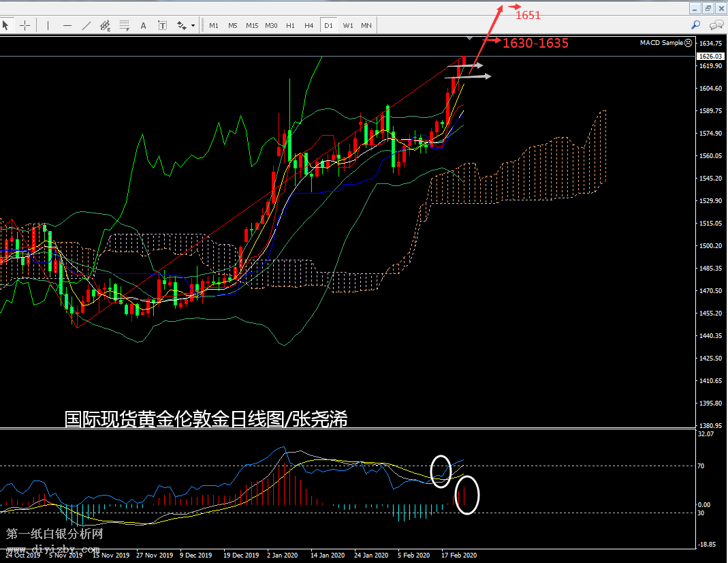Choose the horizontal line drawing tool
The height and width of the screenshot is (563, 728).
tap(67, 25)
